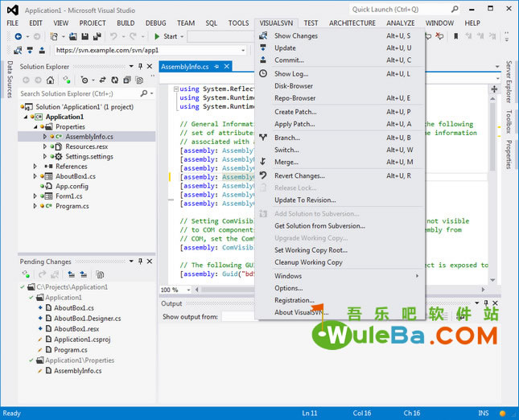519x420 pixels.
Task: Collapse the using directives code region
Action: click(x=176, y=89)
